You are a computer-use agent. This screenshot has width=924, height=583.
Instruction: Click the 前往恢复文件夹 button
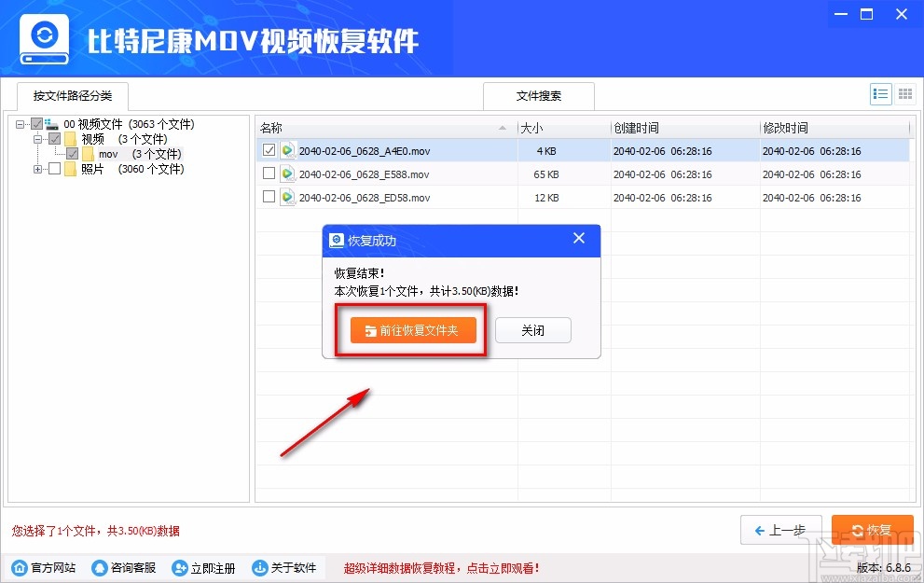[x=410, y=330]
